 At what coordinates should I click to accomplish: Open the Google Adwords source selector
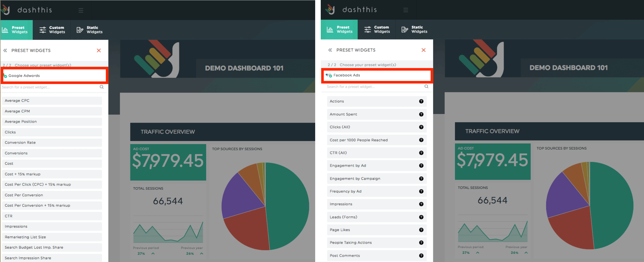pos(54,76)
